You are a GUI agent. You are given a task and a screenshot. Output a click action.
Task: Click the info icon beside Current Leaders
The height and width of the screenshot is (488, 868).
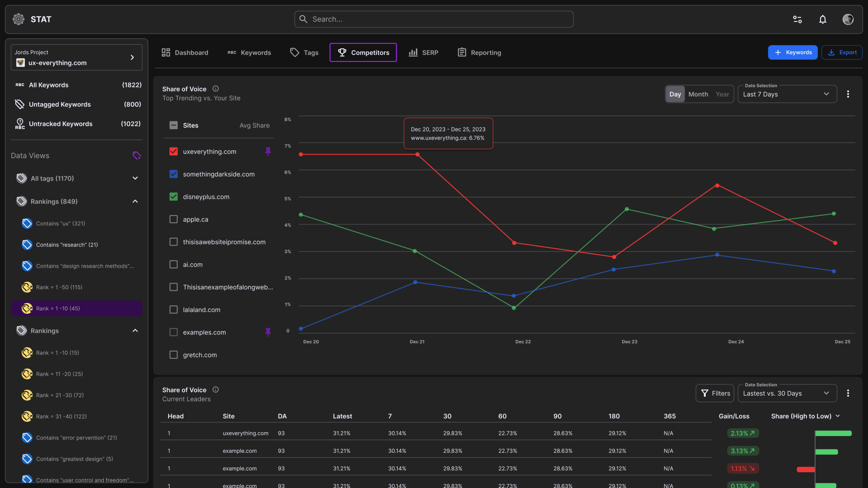[216, 390]
